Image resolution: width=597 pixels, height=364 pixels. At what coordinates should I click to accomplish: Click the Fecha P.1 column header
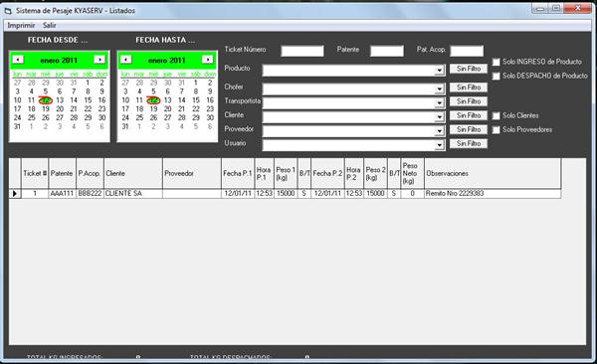(x=238, y=173)
